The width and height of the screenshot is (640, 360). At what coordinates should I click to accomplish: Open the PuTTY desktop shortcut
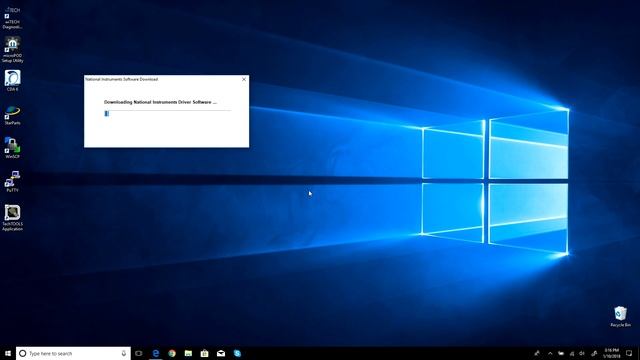(x=12, y=182)
